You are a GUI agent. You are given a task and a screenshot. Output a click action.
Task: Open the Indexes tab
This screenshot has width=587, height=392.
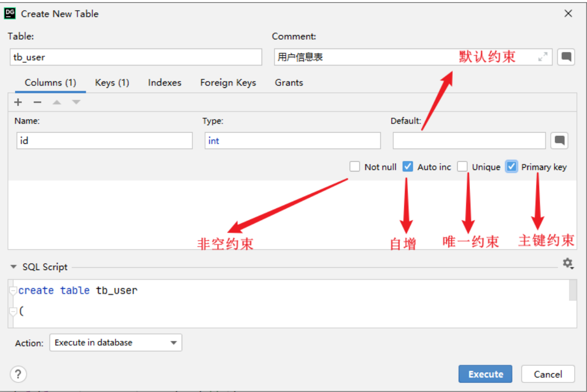pos(165,83)
